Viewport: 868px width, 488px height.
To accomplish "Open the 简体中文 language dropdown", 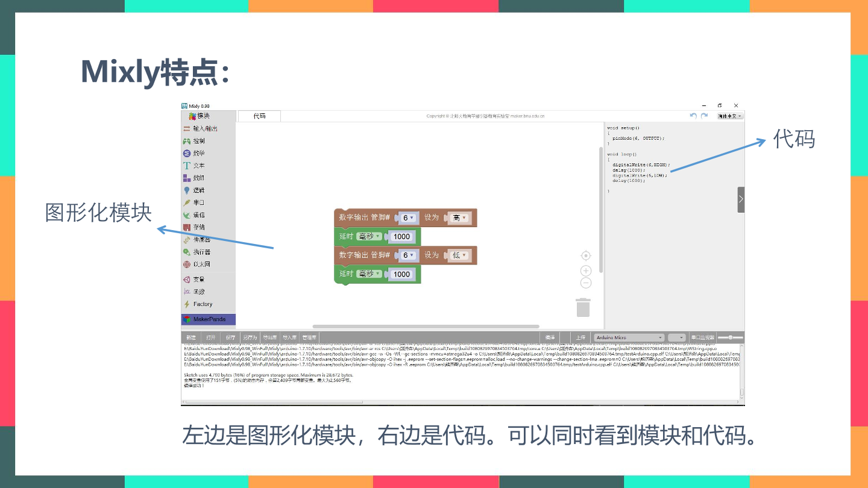I will pos(730,116).
